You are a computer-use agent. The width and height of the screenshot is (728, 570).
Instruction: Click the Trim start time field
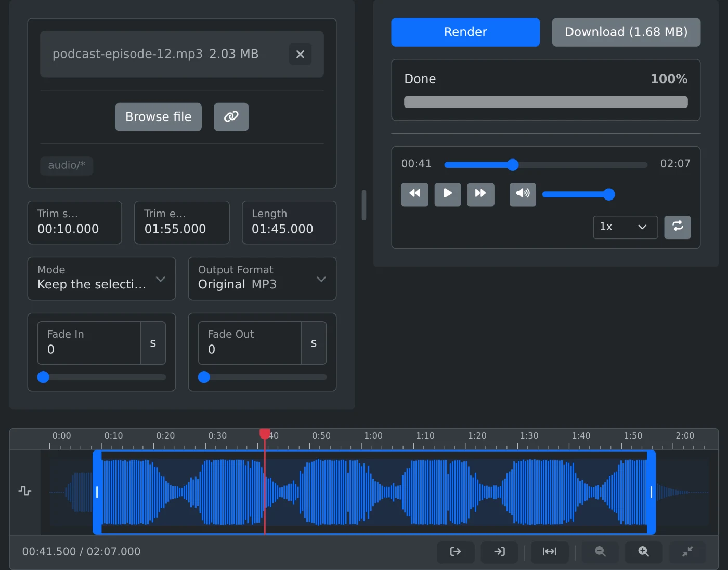[x=74, y=222]
